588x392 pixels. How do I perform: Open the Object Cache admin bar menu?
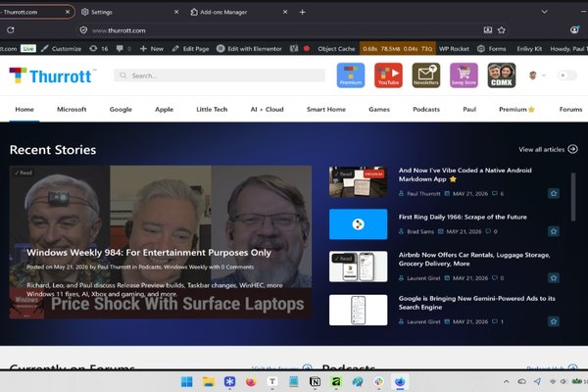click(x=336, y=48)
